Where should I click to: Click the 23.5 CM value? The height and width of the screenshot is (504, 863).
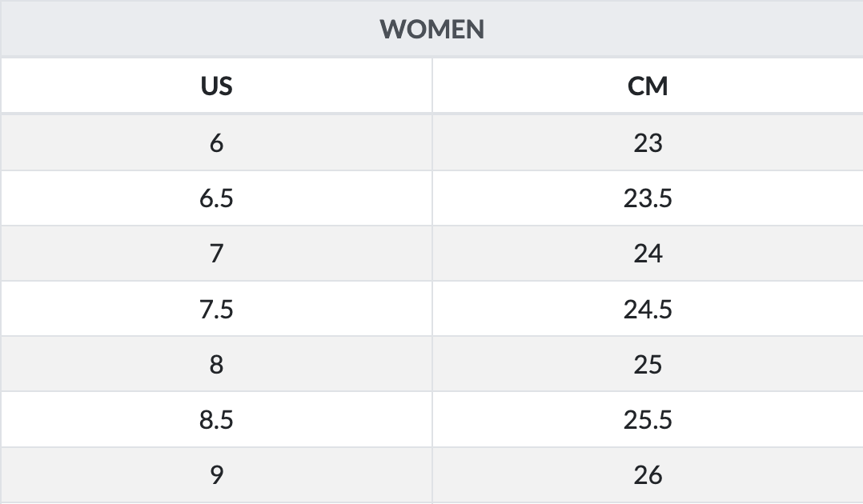click(648, 198)
